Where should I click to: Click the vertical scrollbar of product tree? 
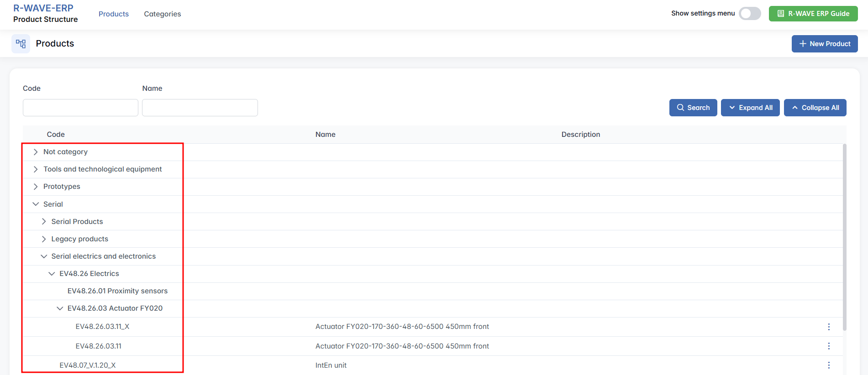(844, 237)
